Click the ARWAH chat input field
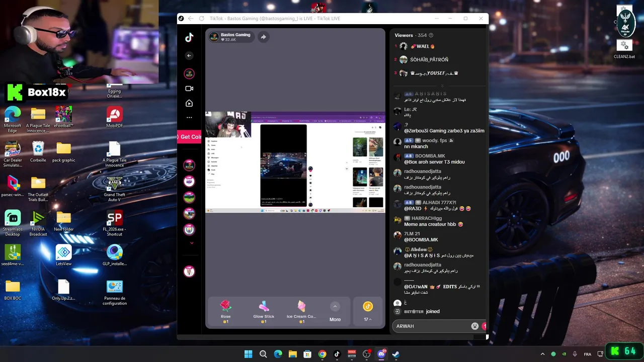Screen dimensions: 644x362 pyautogui.click(x=432, y=326)
